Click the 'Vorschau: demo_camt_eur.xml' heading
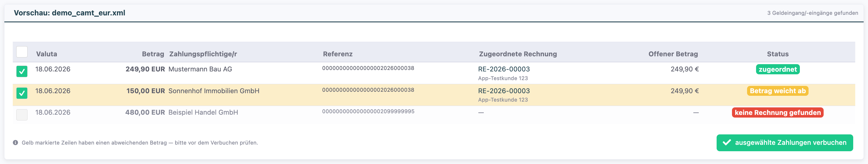The width and height of the screenshot is (868, 164). tap(69, 13)
